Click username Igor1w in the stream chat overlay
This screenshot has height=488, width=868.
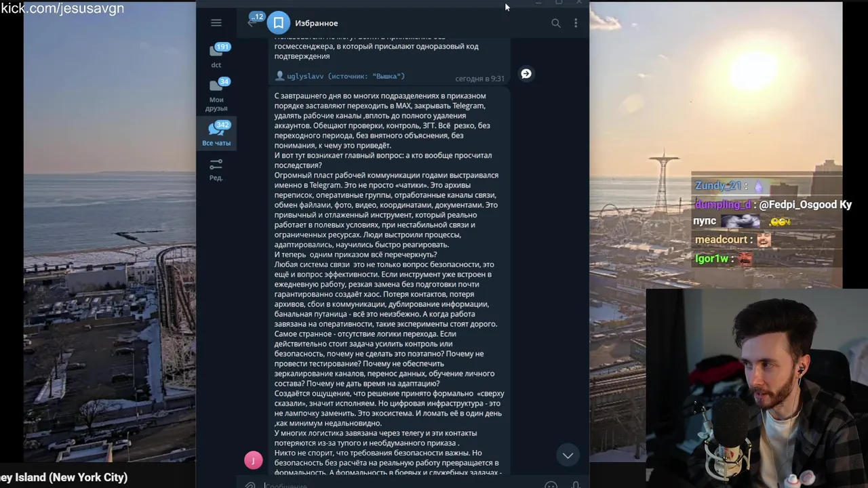tap(712, 259)
